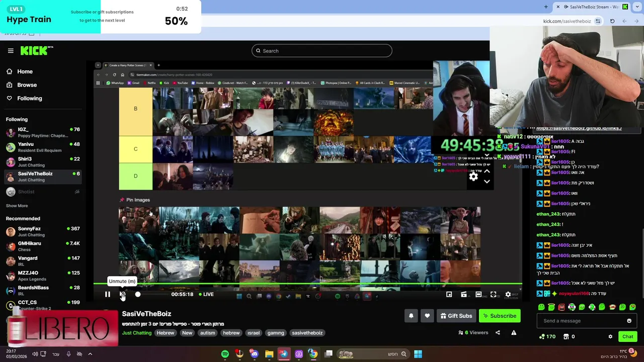644x362 pixels.
Task: Click the israel tag chip
Action: (x=254, y=333)
